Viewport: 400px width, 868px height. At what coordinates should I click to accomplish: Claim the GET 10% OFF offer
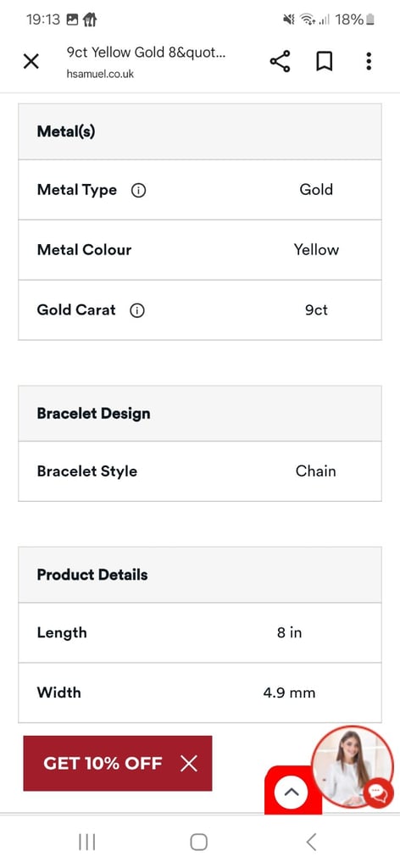point(103,764)
